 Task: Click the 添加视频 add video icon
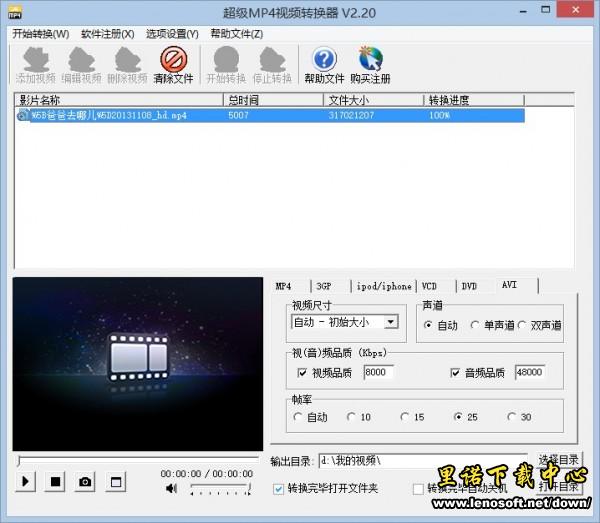click(36, 64)
